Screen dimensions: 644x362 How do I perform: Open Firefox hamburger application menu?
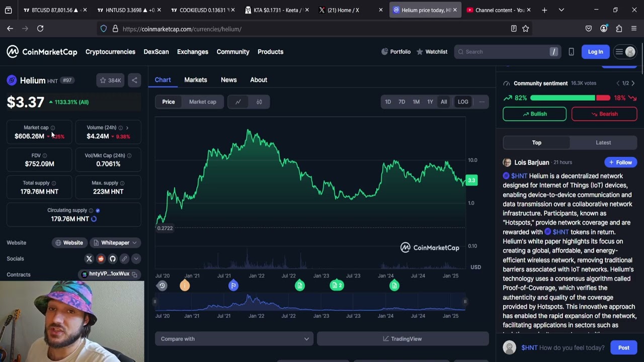pyautogui.click(x=634, y=29)
